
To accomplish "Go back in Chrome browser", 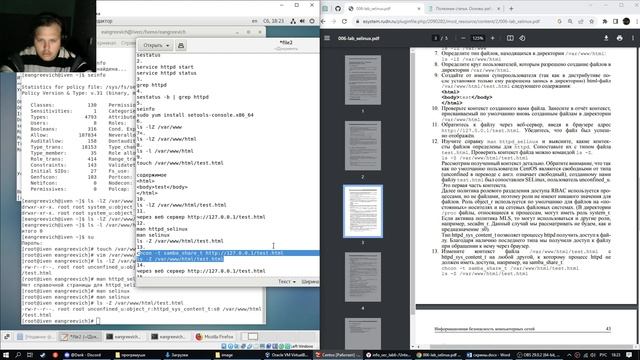I will pos(324,21).
